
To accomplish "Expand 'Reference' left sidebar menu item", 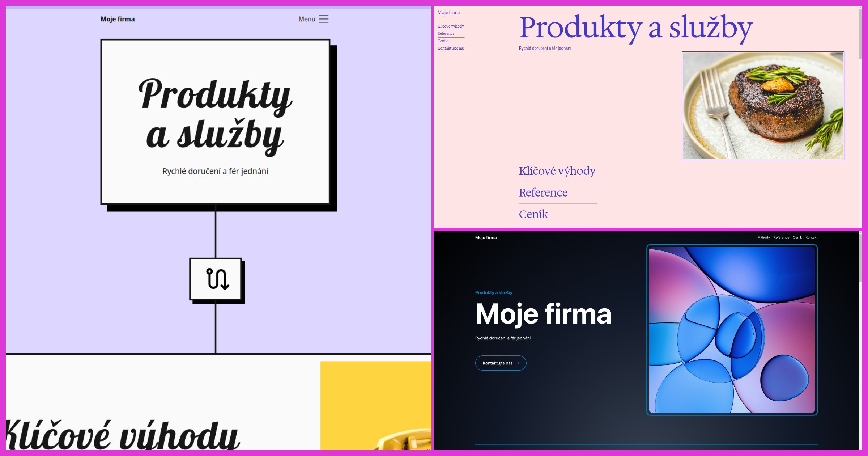I will point(446,33).
